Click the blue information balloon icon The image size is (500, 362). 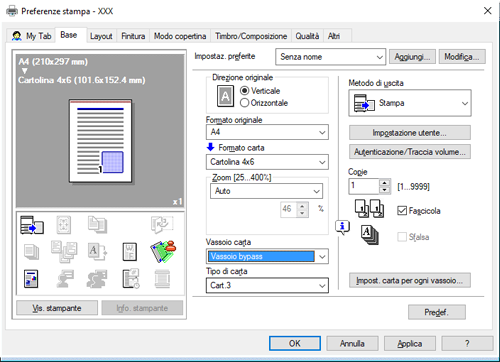coord(342,228)
